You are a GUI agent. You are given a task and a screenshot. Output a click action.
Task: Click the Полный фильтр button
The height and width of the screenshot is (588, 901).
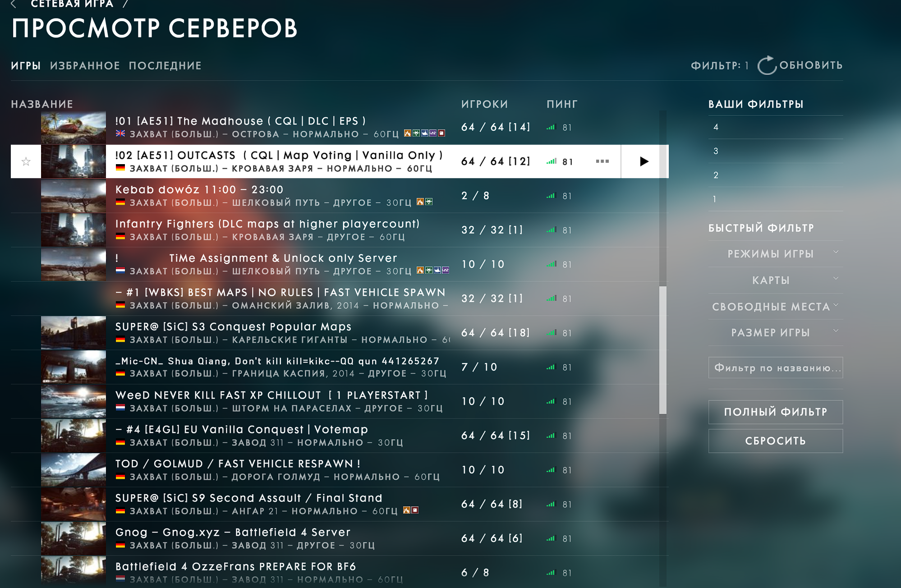point(775,412)
